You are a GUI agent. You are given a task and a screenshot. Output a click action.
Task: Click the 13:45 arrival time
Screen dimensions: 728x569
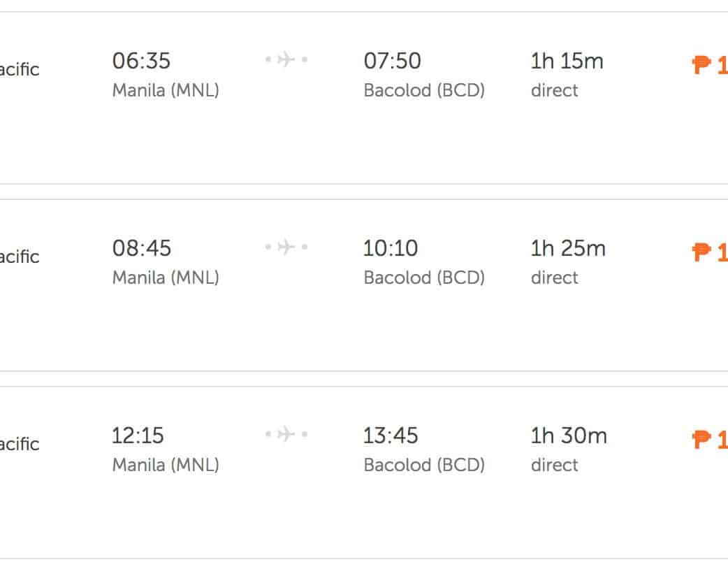click(391, 435)
